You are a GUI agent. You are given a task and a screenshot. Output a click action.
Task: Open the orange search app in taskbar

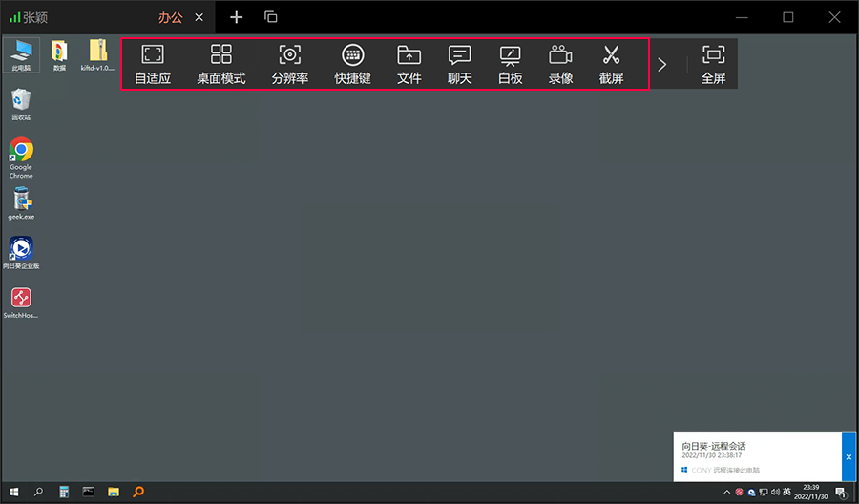click(138, 492)
